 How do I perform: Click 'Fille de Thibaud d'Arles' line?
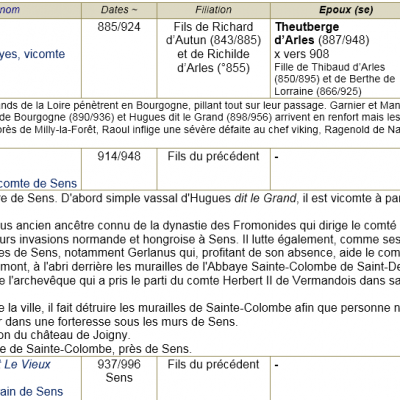pyautogui.click(x=330, y=67)
